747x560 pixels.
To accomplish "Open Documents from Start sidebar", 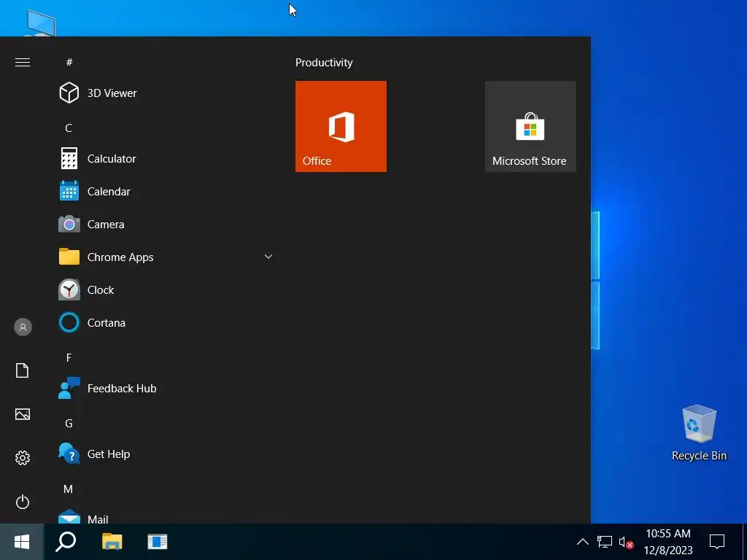I will point(23,370).
